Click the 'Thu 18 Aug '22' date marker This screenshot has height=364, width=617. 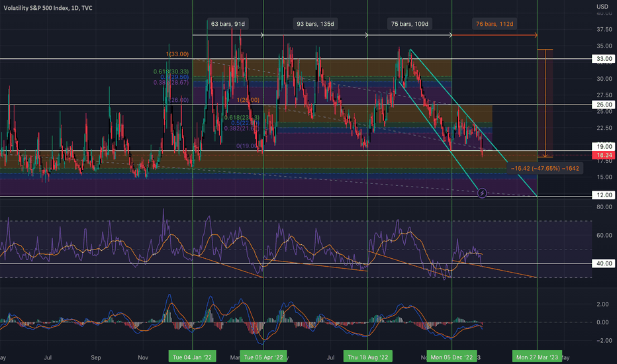point(367,357)
